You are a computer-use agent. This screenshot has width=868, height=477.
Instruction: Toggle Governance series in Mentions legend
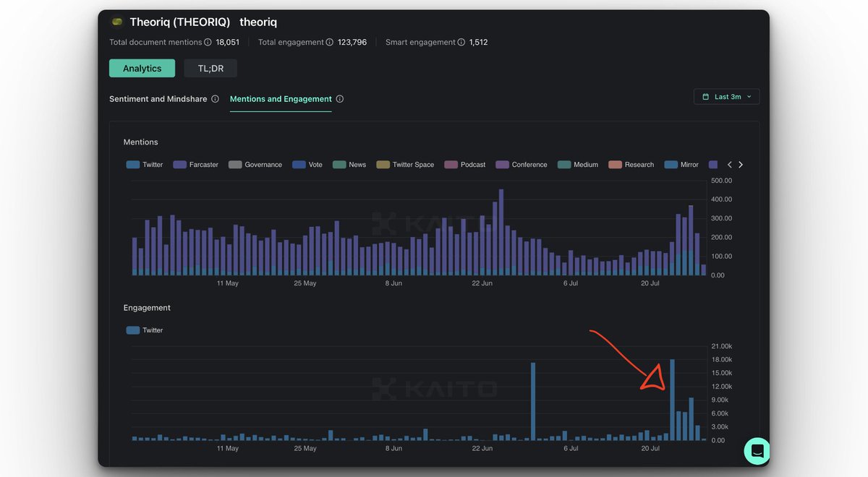pyautogui.click(x=255, y=165)
